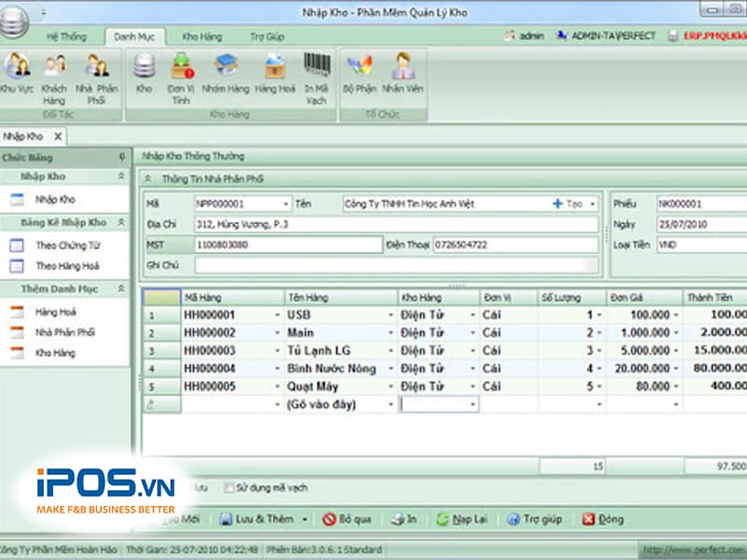This screenshot has width=747, height=560.
Task: Open the Mã distributor code dropdown
Action: click(286, 203)
